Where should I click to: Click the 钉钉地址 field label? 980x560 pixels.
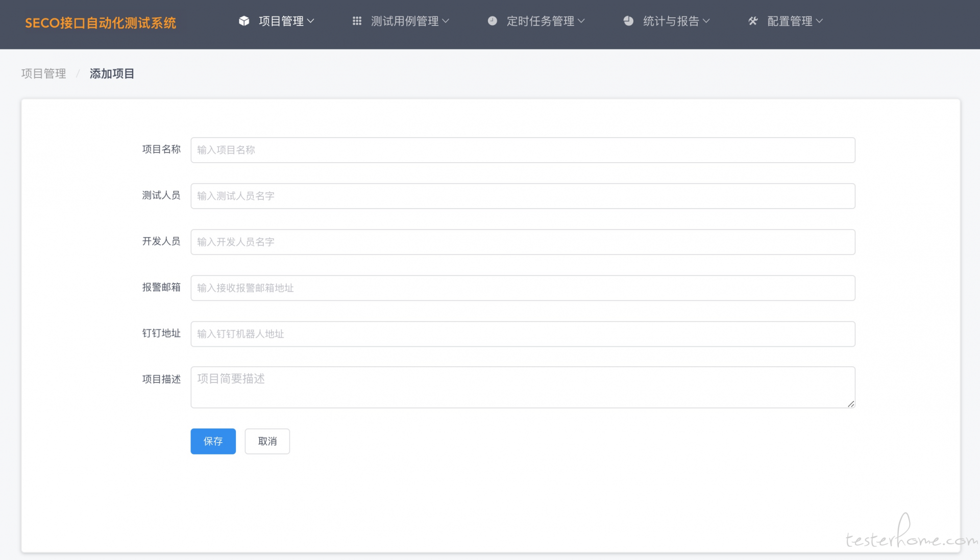coord(161,333)
